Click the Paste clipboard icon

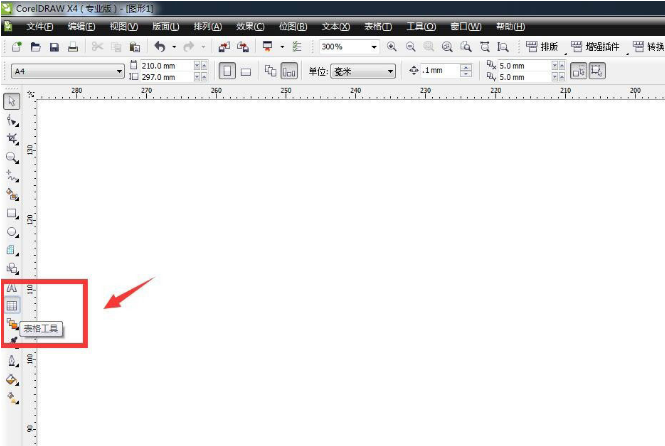point(134,47)
